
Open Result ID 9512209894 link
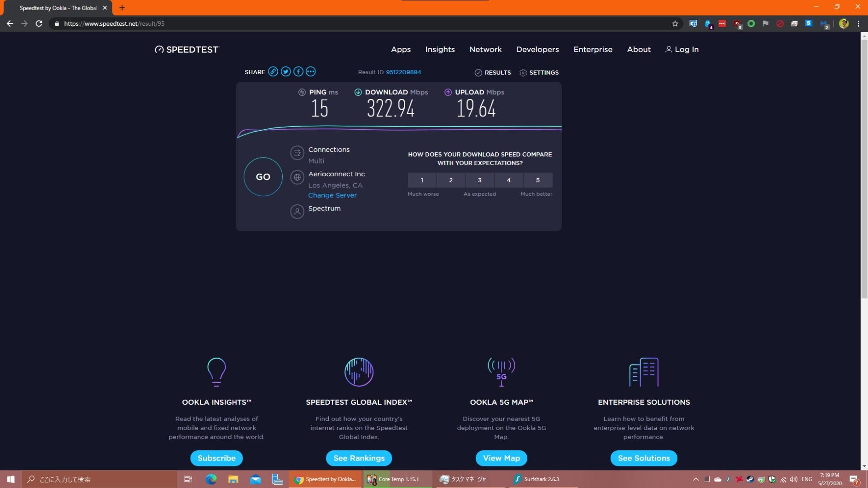(403, 72)
